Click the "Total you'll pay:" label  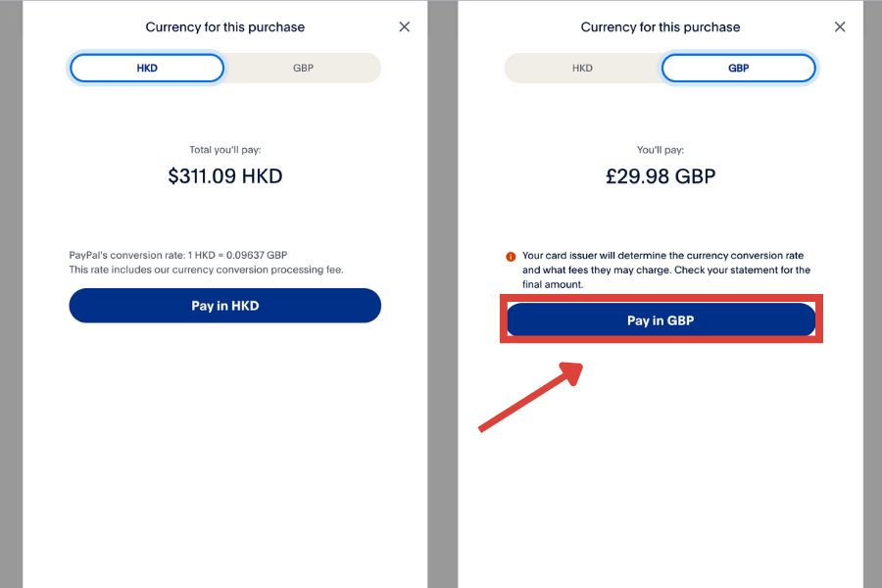pos(224,150)
